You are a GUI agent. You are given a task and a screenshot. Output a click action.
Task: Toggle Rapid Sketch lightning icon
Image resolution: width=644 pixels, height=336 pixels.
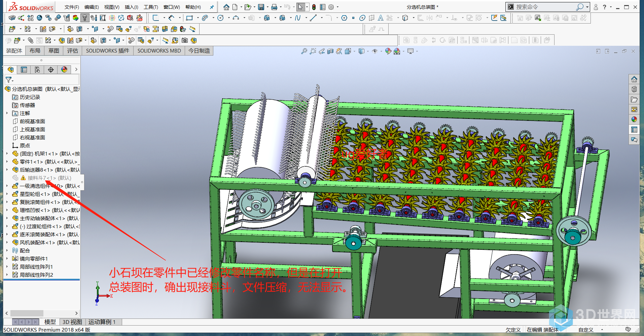pyautogui.click(x=494, y=18)
